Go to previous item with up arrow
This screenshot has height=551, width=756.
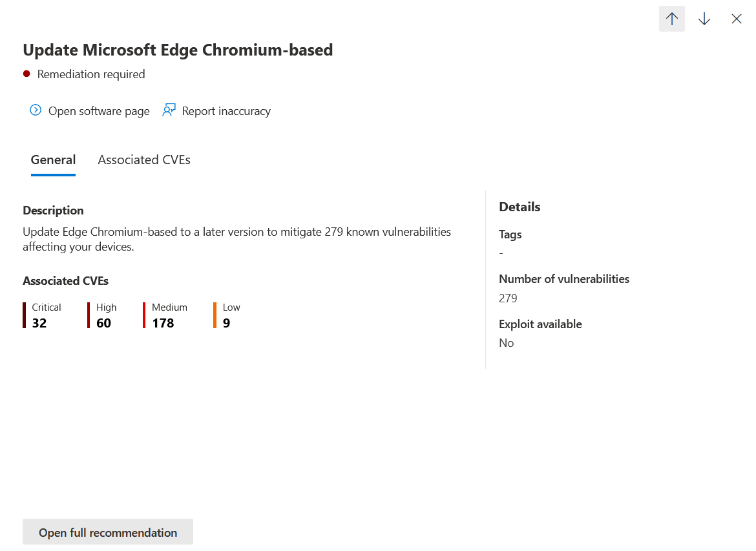[671, 19]
